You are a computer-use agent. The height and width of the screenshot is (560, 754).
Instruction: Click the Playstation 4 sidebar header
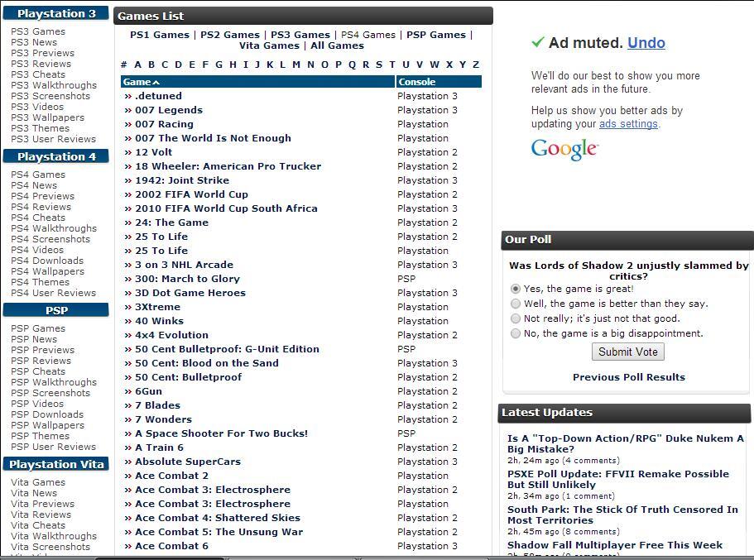pyautogui.click(x=55, y=156)
